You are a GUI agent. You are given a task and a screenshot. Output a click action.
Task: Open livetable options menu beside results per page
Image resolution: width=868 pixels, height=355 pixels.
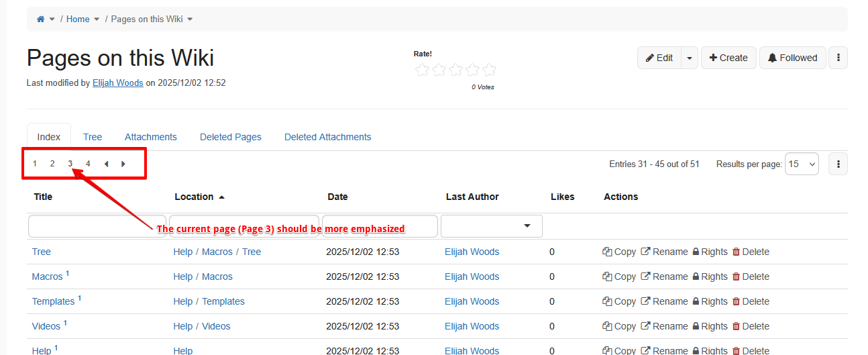(838, 164)
